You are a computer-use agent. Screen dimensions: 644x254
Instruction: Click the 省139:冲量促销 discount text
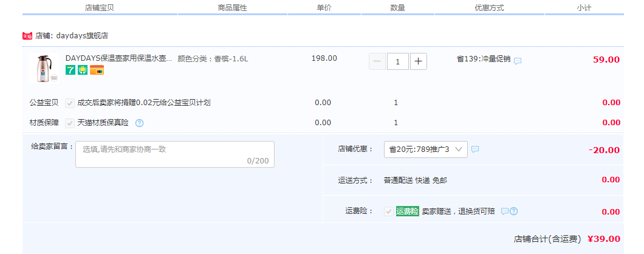pyautogui.click(x=484, y=59)
